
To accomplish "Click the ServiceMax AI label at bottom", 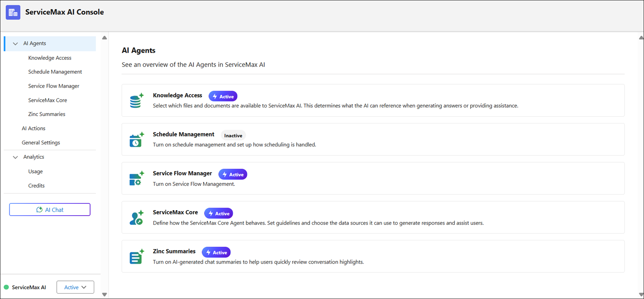I will [x=29, y=287].
